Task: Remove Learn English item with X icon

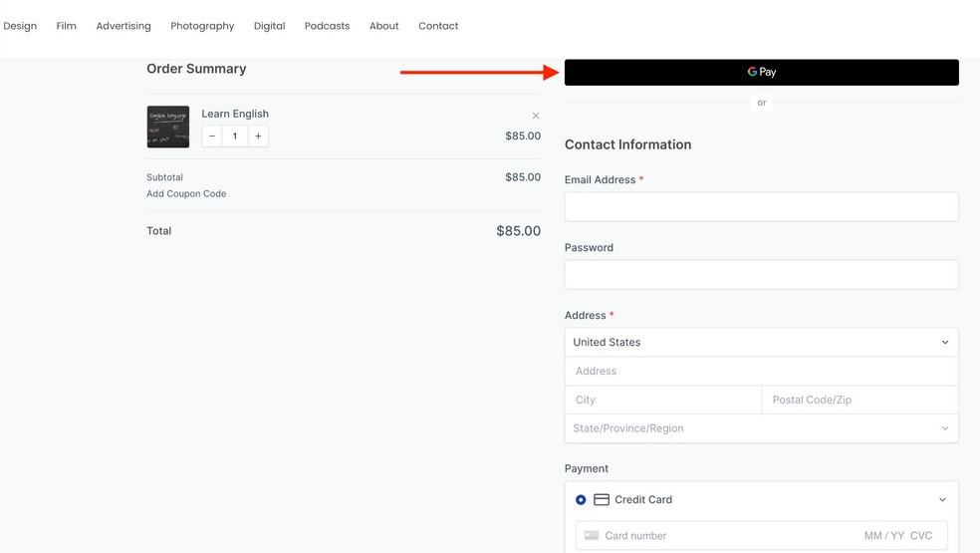Action: coord(536,116)
